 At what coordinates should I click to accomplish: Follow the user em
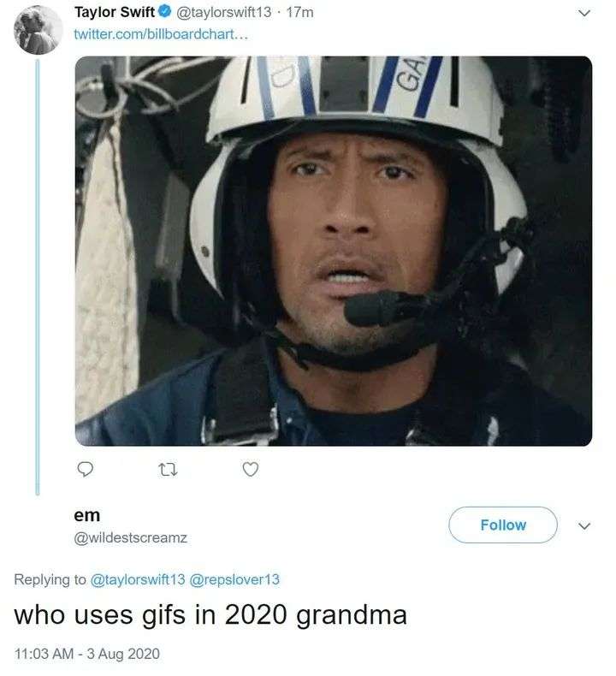coord(502,525)
